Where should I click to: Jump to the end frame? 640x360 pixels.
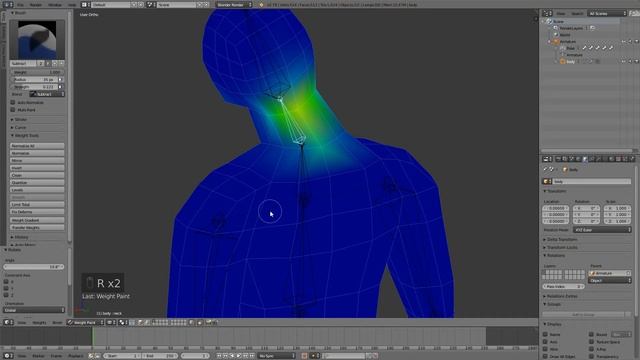coord(252,356)
